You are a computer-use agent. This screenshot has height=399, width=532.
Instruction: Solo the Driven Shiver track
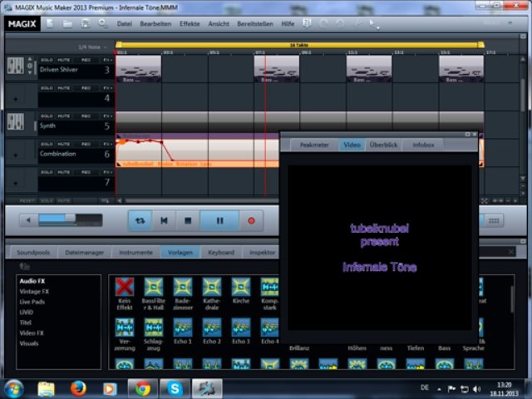tap(47, 61)
